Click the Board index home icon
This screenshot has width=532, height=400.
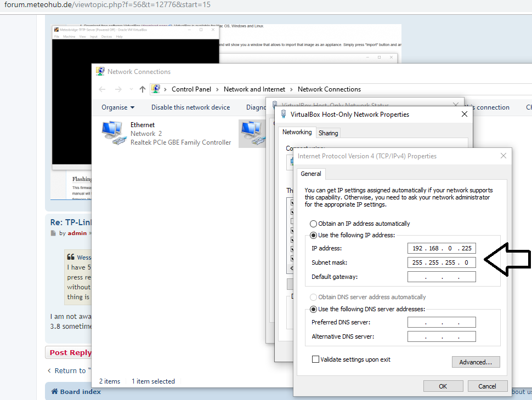[x=55, y=392]
